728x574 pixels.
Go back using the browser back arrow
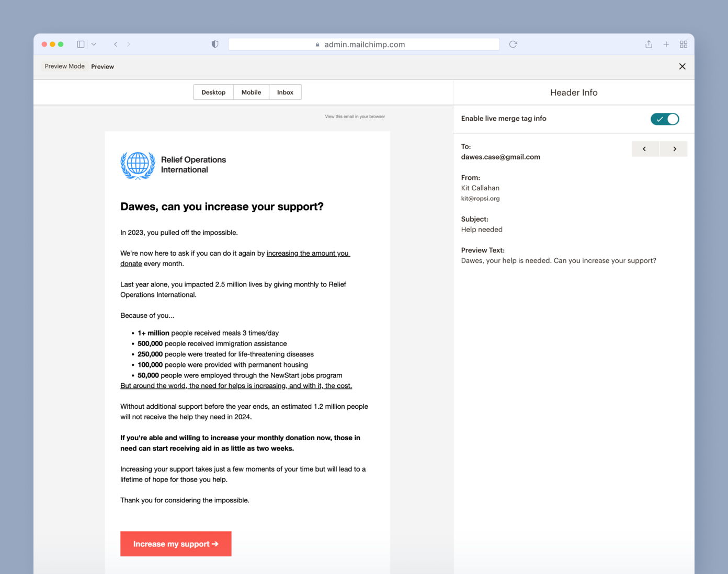point(116,44)
